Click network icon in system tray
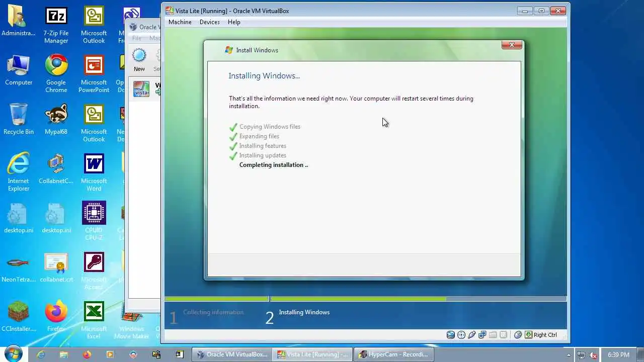The image size is (644, 362). tap(581, 354)
